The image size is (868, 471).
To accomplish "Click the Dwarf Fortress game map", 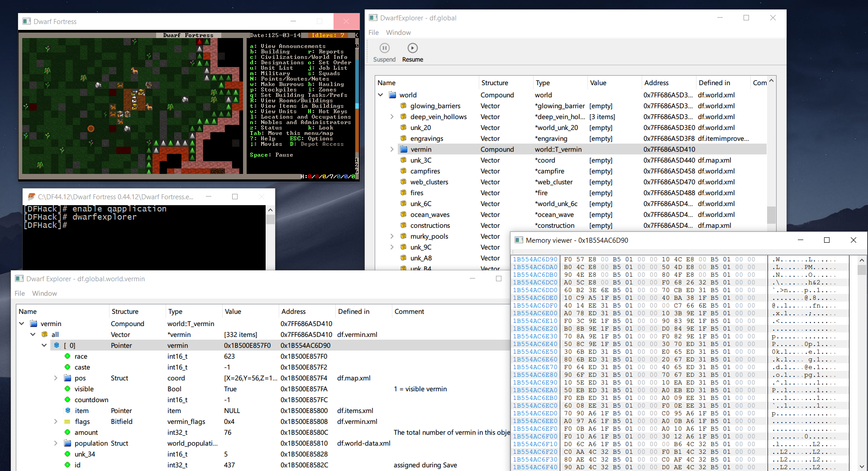I will 132,106.
